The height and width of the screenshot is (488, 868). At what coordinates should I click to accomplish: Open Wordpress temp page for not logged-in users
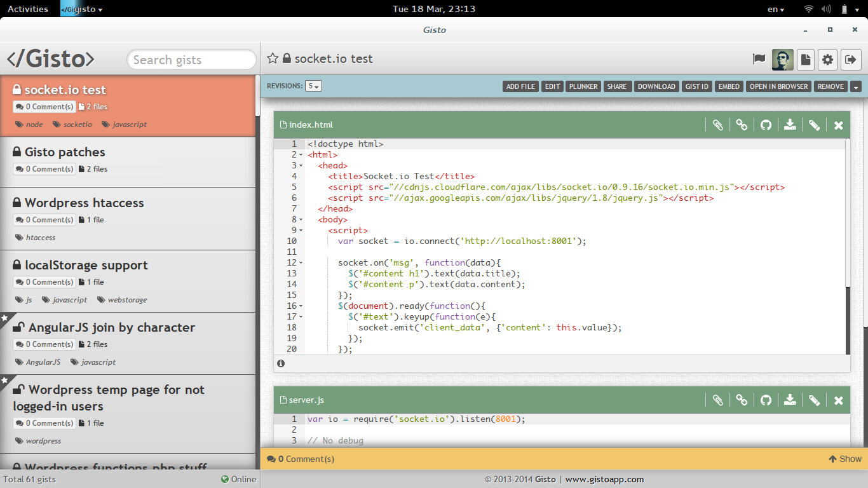pos(127,414)
